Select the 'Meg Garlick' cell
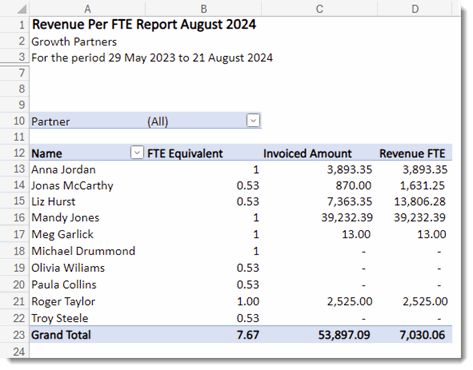Screen dimensions: 473x370 (x=87, y=234)
